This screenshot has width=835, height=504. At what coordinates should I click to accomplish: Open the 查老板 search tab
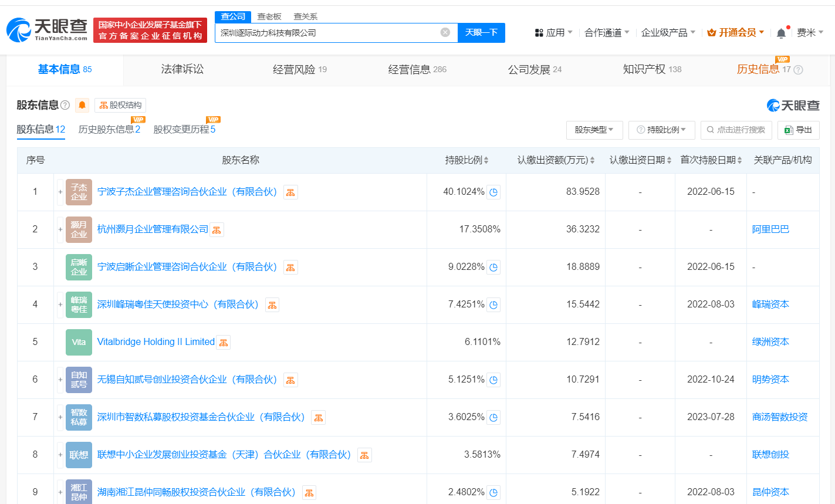[269, 16]
